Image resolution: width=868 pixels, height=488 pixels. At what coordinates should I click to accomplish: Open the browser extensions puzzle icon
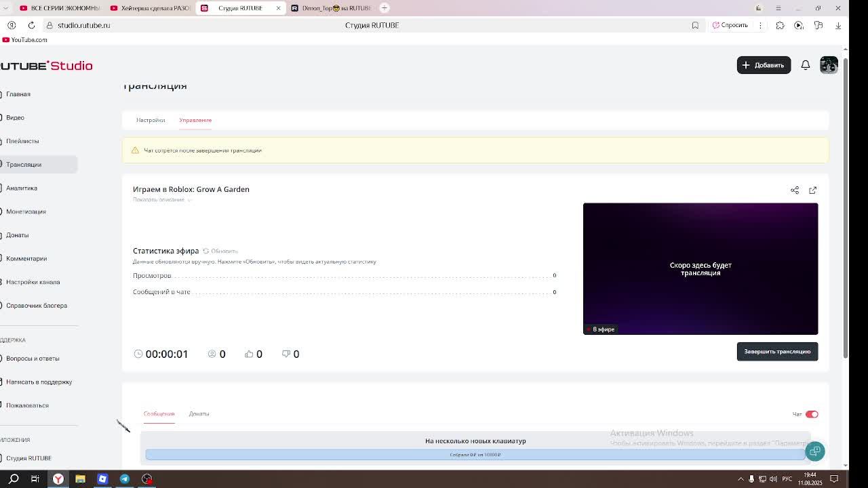coord(780,25)
